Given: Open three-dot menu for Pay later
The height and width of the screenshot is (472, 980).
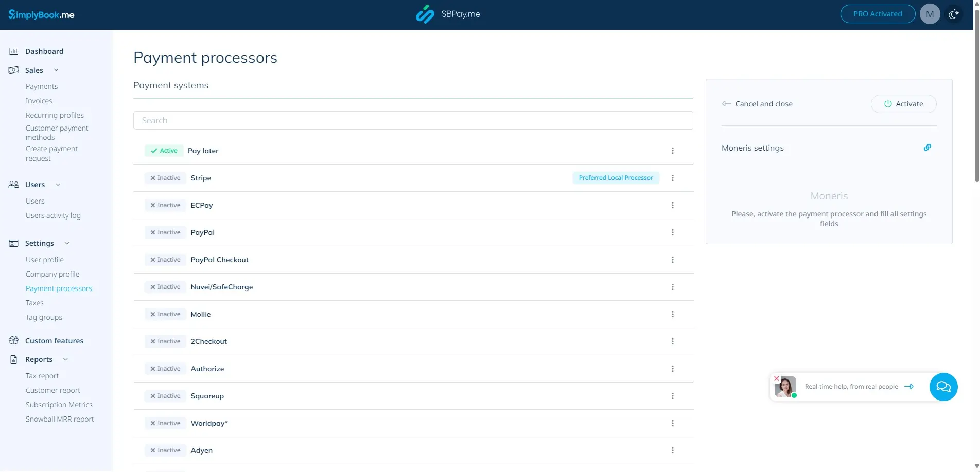Looking at the screenshot, I should tap(672, 151).
